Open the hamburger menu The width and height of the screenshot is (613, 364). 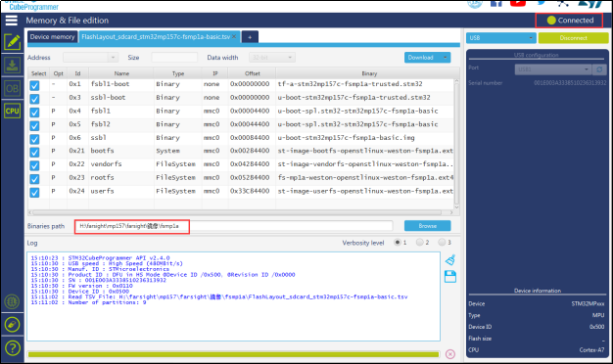[x=12, y=21]
